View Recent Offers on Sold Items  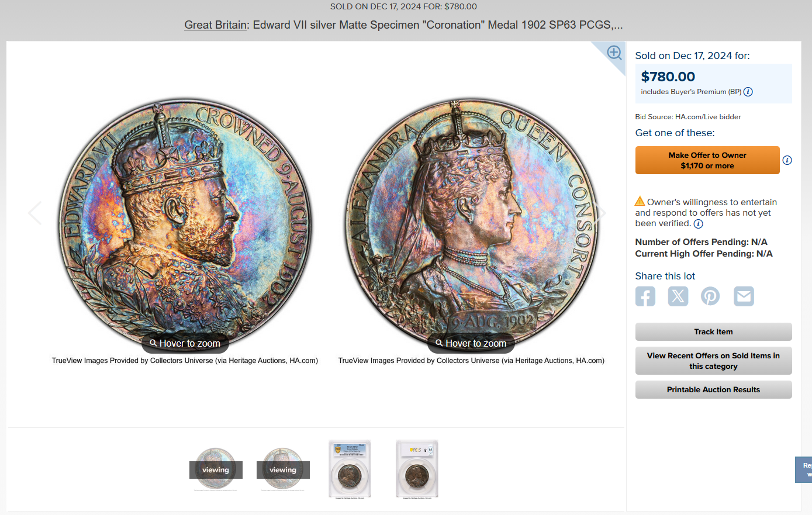coord(713,361)
